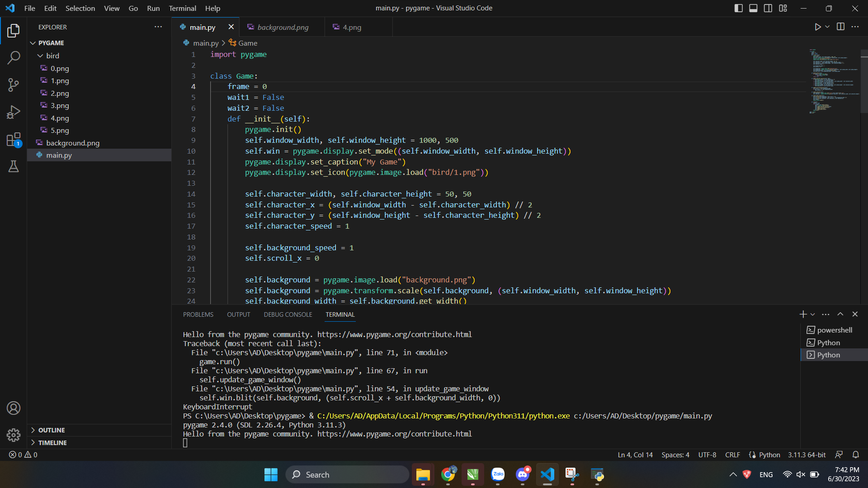Open the Selection menu
The width and height of the screenshot is (868, 488).
[80, 8]
